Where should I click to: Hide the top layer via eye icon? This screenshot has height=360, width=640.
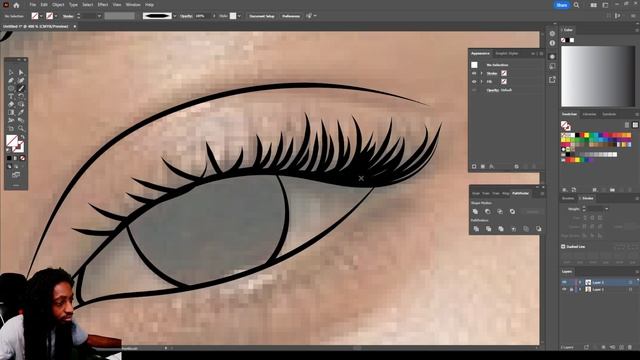coord(564,282)
